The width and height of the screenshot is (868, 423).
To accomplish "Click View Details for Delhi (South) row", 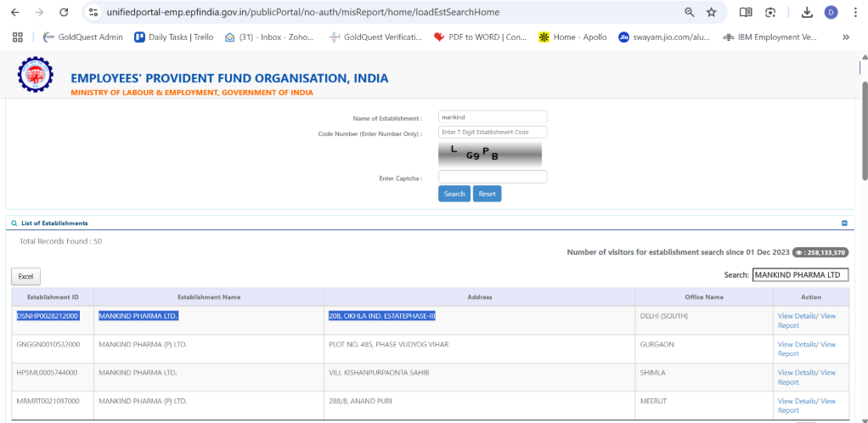I will [797, 316].
